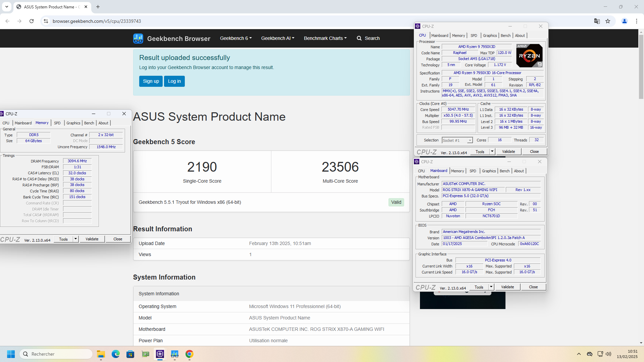Select CPU tab in Memory CPU-Z window
644x362 pixels.
click(6, 123)
